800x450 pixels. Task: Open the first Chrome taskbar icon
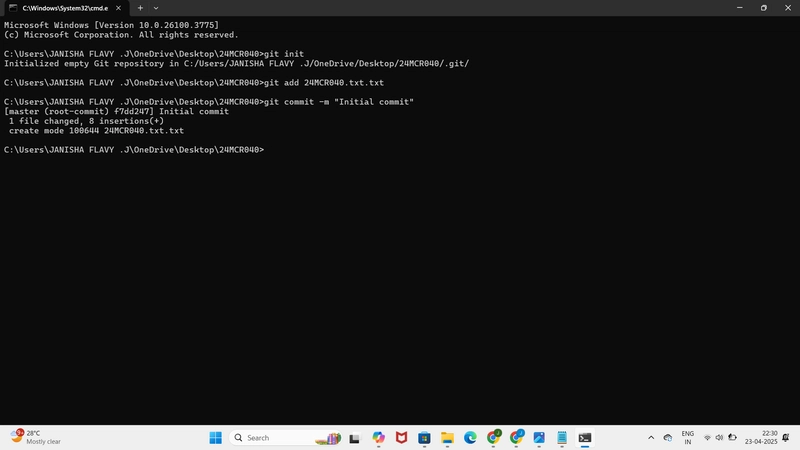pos(493,437)
